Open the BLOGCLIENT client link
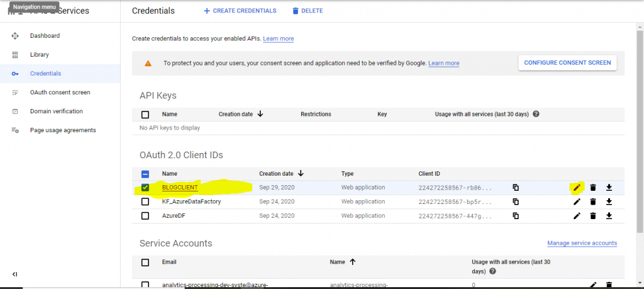The height and width of the screenshot is (289, 644). (180, 188)
